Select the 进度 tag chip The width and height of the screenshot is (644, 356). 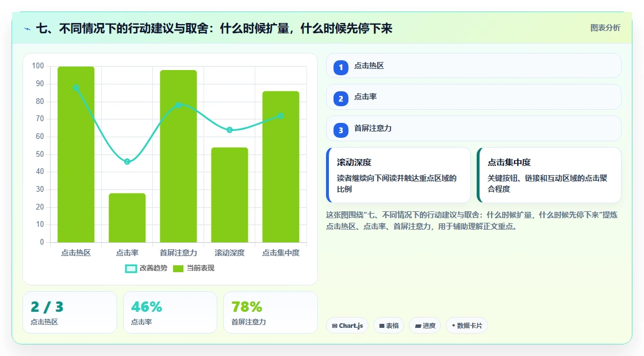coord(425,326)
